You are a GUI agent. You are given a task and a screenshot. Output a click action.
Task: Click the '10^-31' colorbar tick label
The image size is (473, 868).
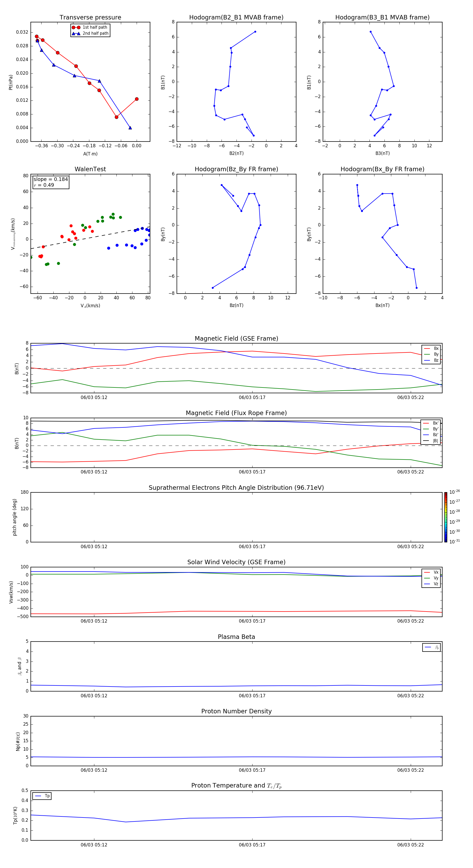point(455,542)
